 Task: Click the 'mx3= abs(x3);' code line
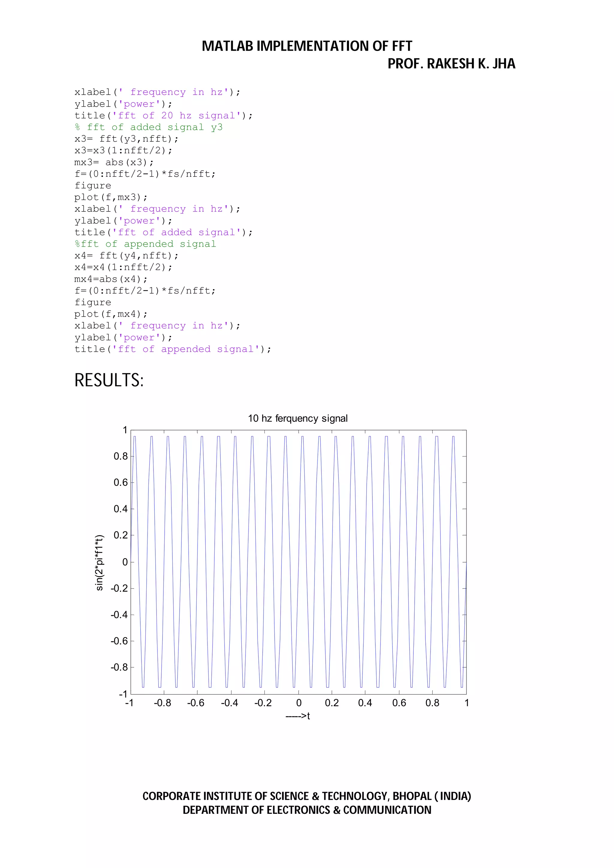click(114, 162)
